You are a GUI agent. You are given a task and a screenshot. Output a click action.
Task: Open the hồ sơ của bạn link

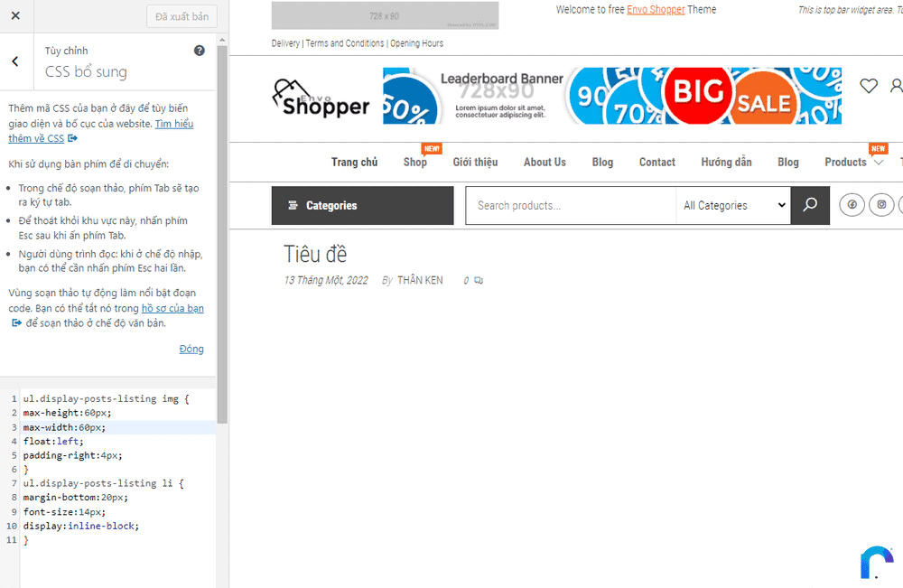tap(172, 308)
